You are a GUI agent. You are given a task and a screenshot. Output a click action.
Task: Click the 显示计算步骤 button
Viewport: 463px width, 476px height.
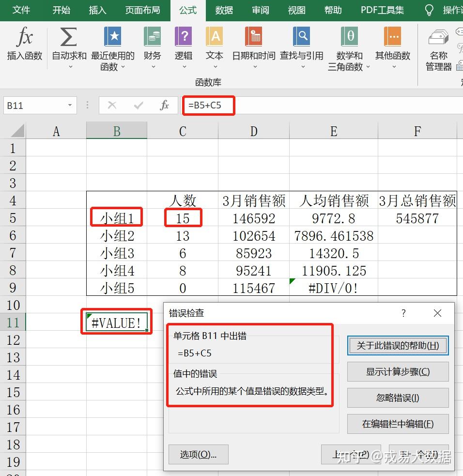click(x=398, y=372)
